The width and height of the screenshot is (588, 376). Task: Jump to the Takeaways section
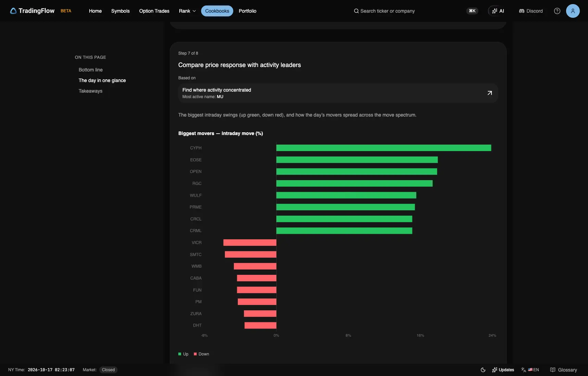[91, 91]
